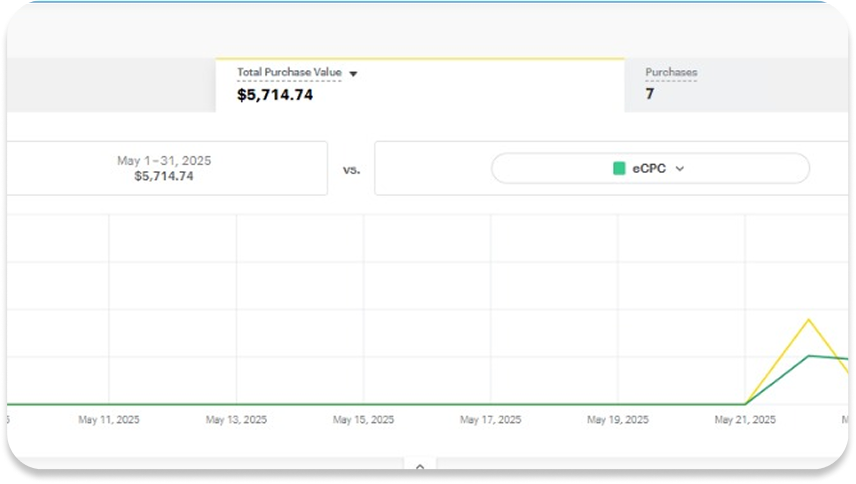The height and width of the screenshot is (484, 856).
Task: Click the May 13, 2025 axis label
Action: tap(236, 420)
